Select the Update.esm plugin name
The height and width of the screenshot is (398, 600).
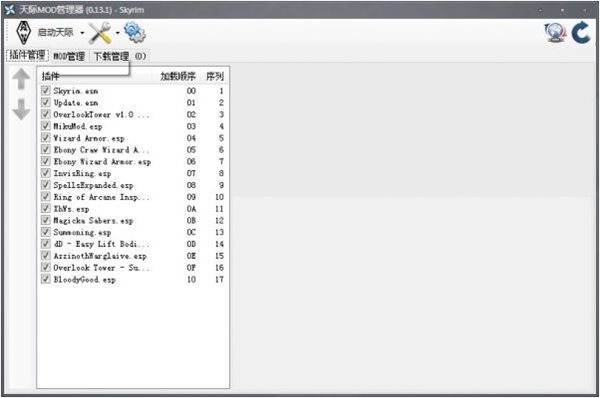point(75,103)
